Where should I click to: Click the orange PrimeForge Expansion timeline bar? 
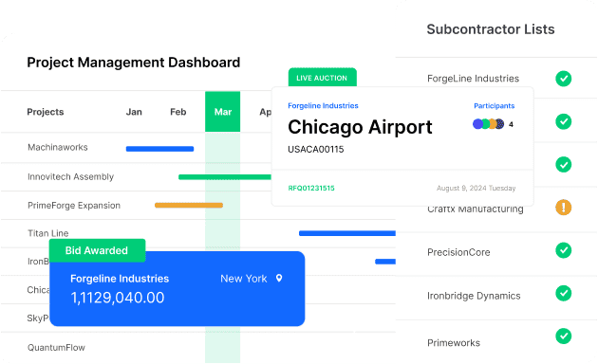pos(189,206)
